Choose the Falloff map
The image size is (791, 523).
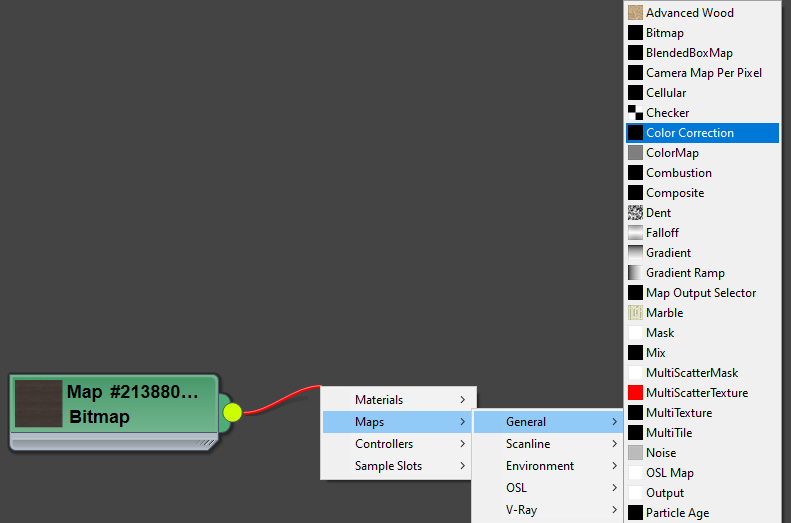702,233
